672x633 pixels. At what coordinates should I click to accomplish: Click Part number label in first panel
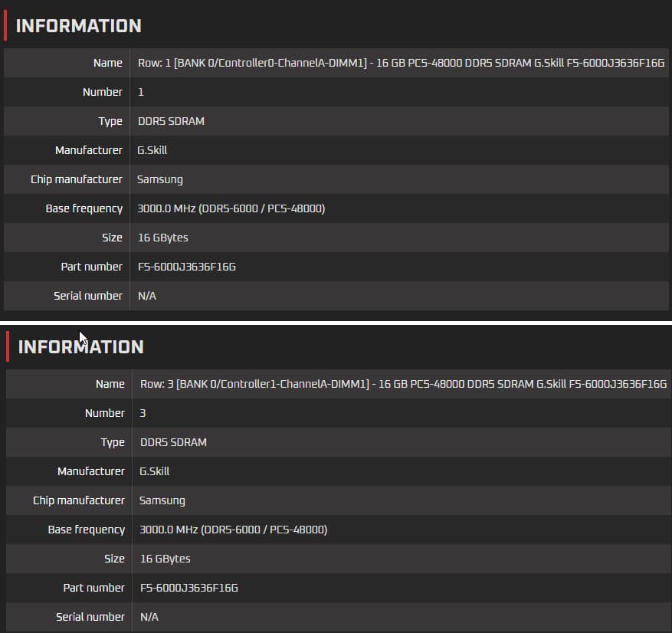(92, 267)
